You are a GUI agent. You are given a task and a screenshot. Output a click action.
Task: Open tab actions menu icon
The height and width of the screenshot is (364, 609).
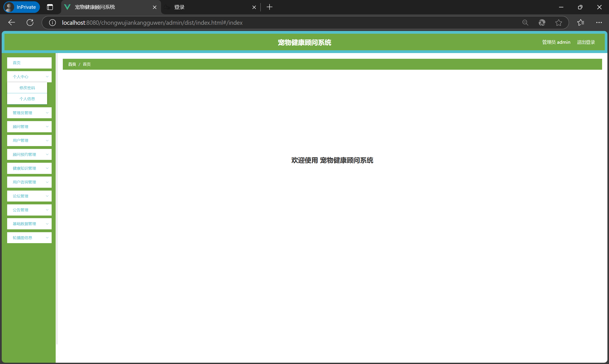click(50, 7)
